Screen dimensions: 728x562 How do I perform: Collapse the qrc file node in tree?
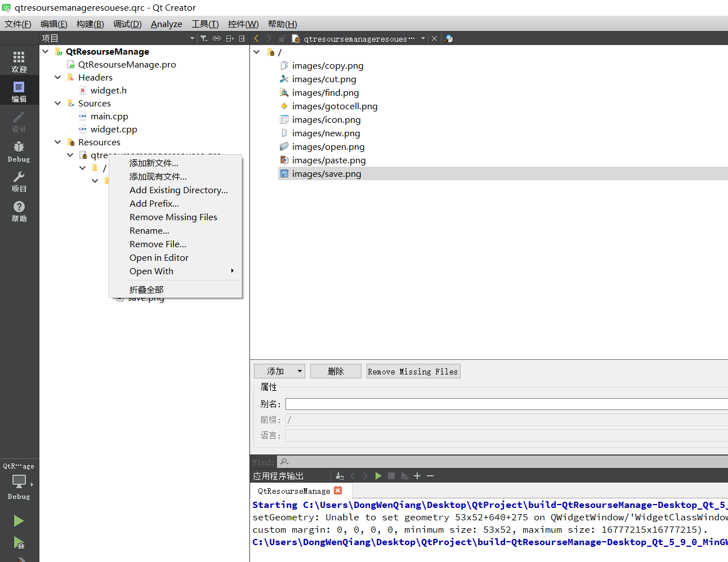point(70,155)
